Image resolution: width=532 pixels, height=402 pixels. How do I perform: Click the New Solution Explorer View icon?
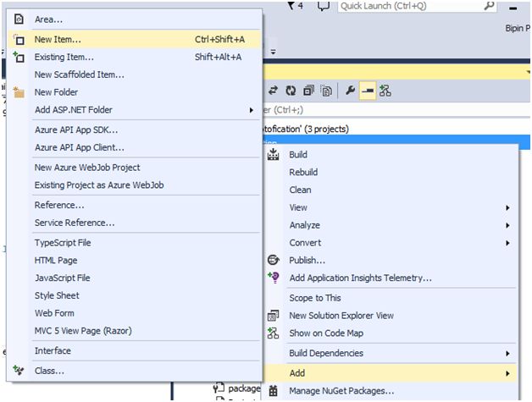pyautogui.click(x=273, y=316)
